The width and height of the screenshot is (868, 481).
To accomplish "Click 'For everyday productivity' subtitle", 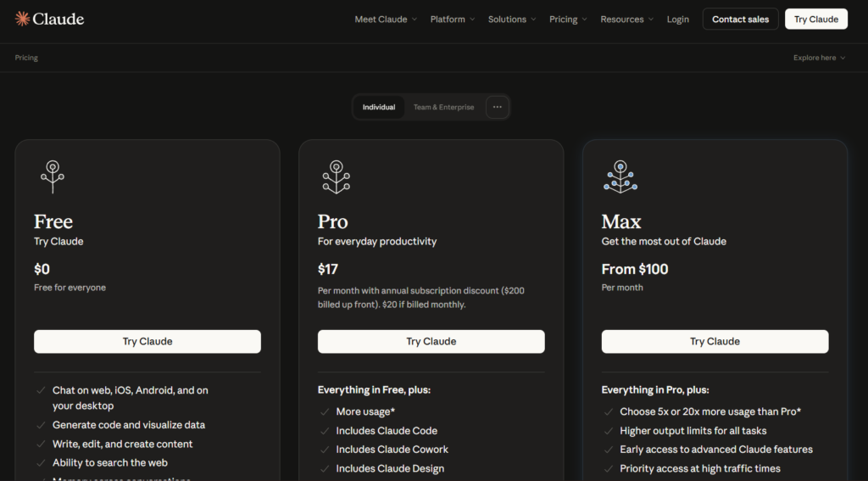I will click(x=377, y=242).
